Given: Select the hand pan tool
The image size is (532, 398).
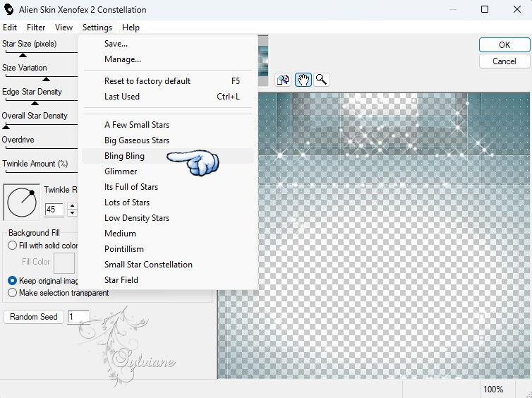Looking at the screenshot, I should [303, 80].
